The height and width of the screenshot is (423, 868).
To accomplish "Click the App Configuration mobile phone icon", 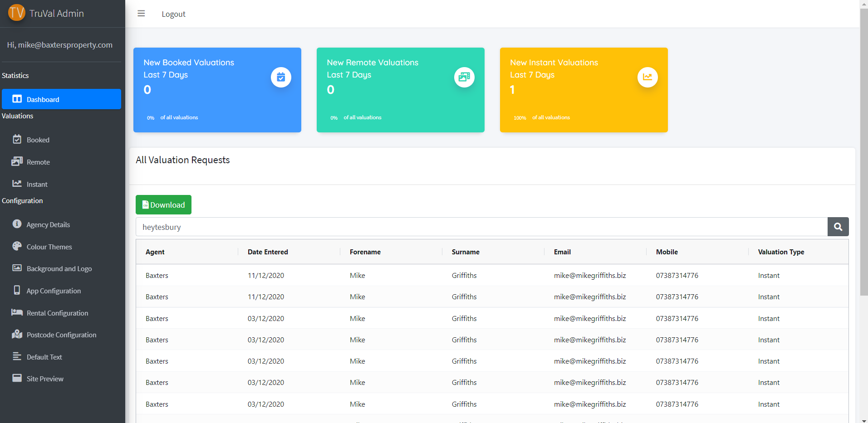I will tap(17, 290).
